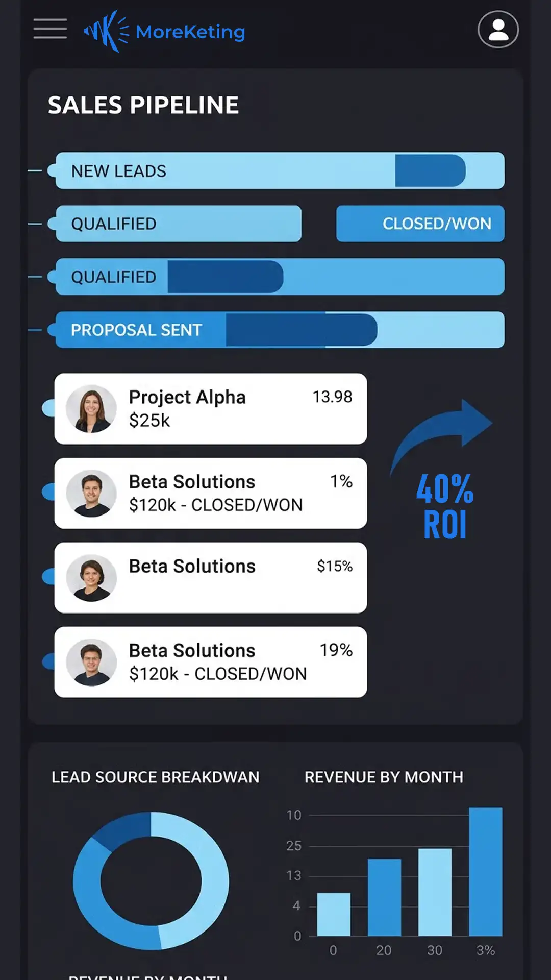Click the SALES PIPELINE heading
Screen dimensions: 551x980
click(143, 106)
